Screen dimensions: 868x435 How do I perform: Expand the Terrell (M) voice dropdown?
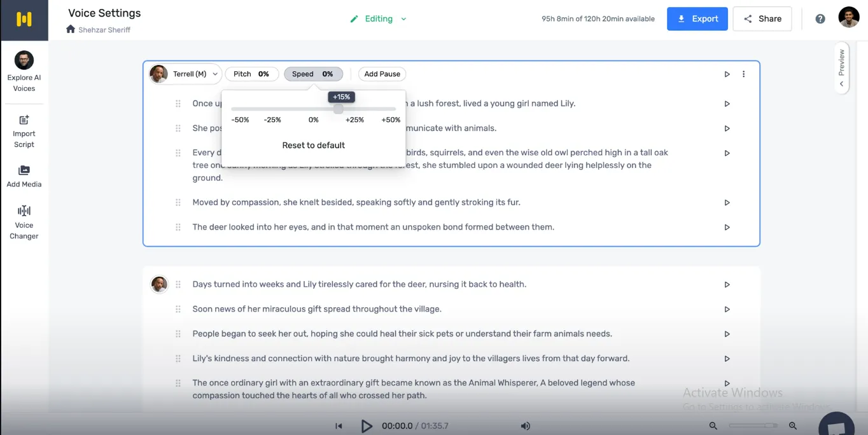pos(185,74)
